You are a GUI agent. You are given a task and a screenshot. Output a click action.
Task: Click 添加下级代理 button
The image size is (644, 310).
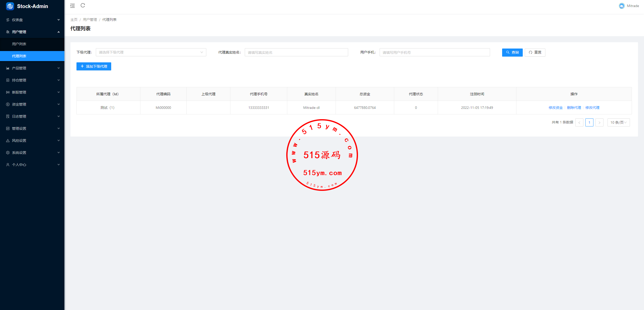pyautogui.click(x=94, y=66)
